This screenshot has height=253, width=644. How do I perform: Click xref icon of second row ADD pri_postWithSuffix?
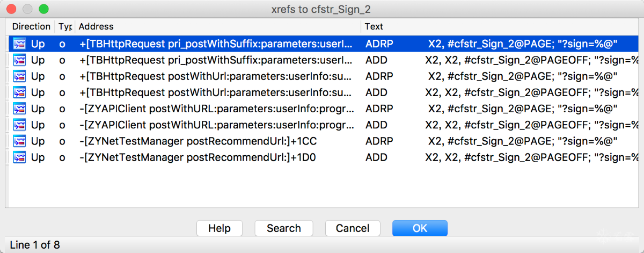point(19,60)
